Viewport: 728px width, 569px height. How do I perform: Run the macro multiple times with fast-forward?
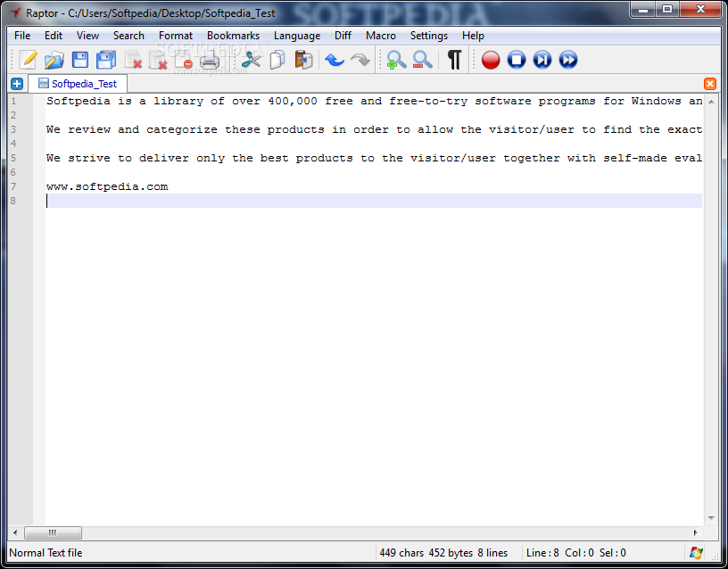click(x=568, y=60)
